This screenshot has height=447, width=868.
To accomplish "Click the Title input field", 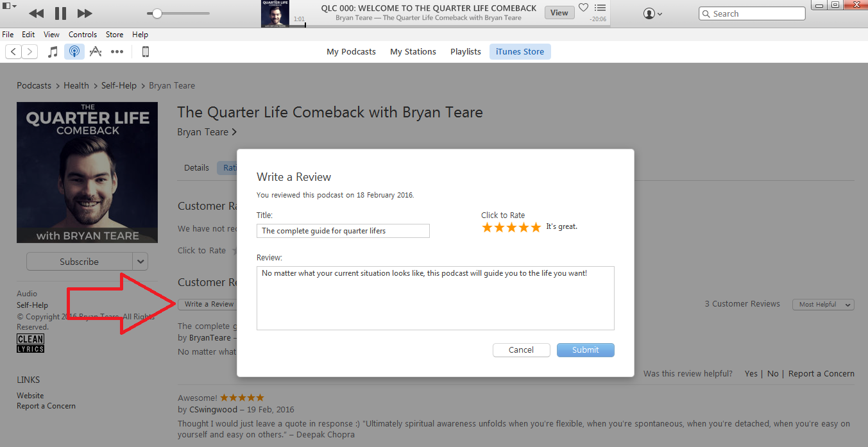I will [343, 231].
